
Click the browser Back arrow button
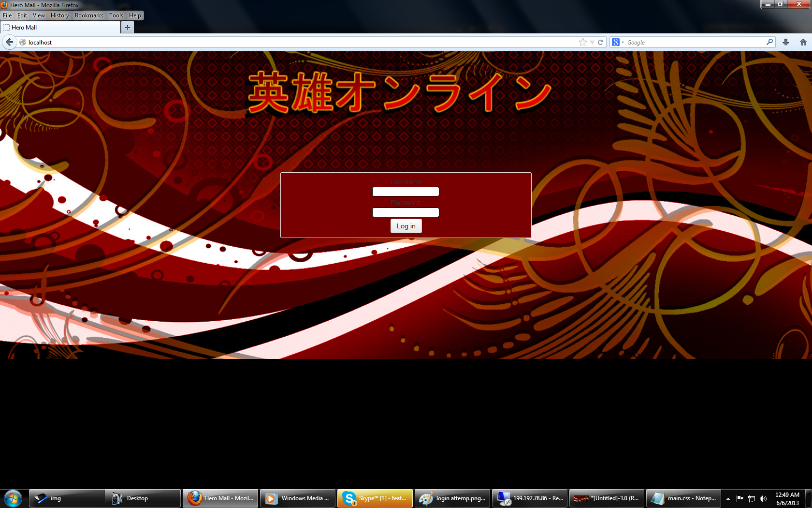click(x=10, y=42)
